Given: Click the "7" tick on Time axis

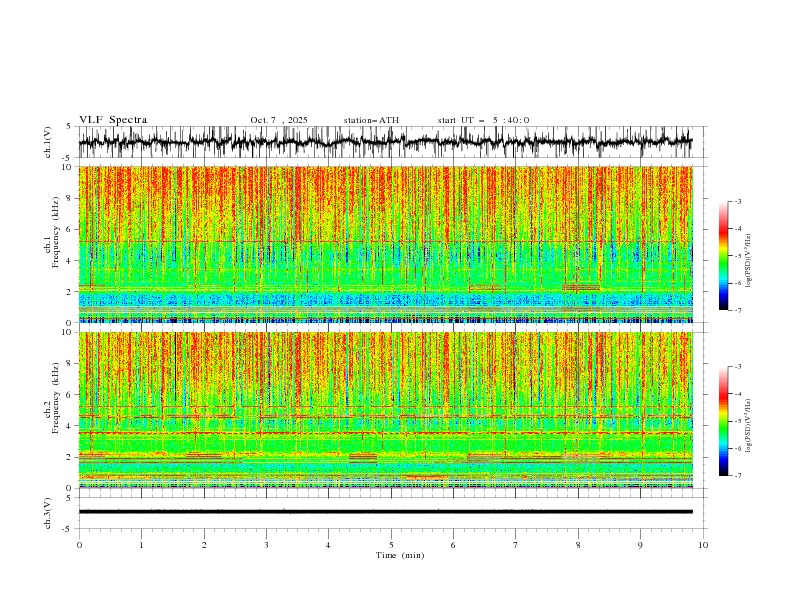Looking at the screenshot, I should click(x=516, y=545).
